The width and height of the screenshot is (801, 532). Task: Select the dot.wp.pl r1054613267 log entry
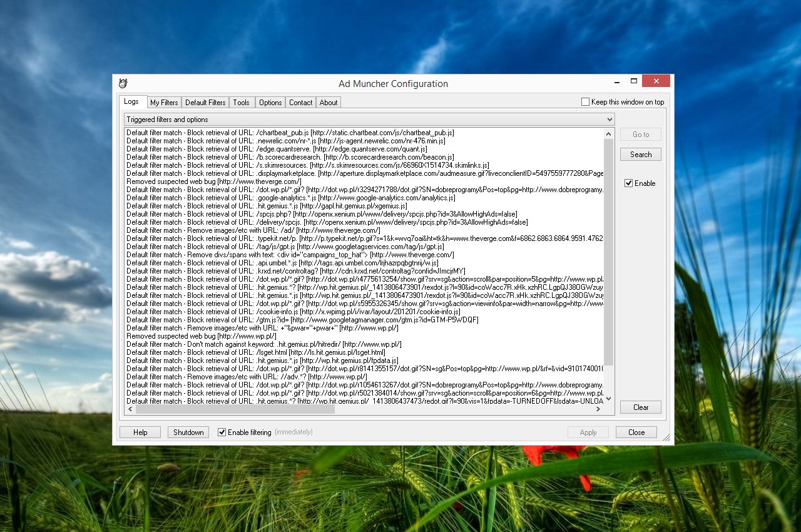[x=365, y=385]
